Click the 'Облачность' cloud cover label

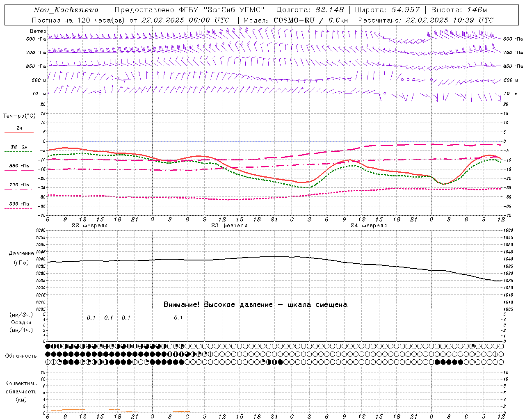tap(21, 356)
